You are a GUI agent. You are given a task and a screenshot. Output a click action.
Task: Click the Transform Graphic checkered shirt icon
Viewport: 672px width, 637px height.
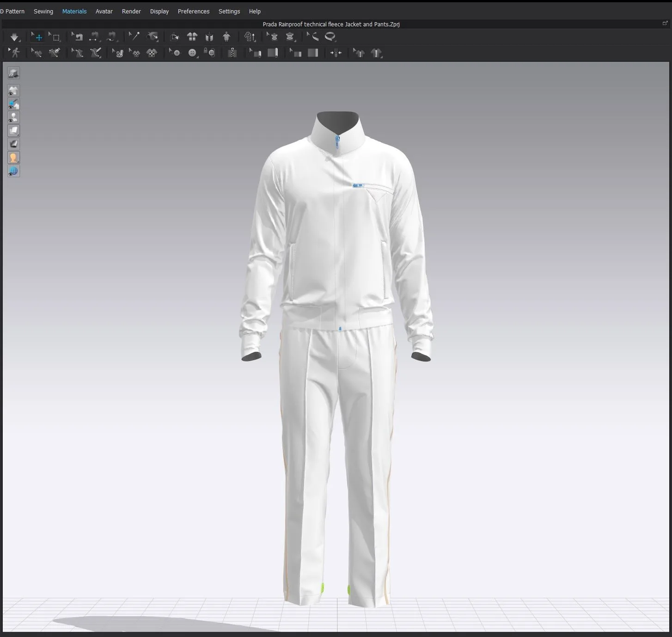[x=134, y=53]
